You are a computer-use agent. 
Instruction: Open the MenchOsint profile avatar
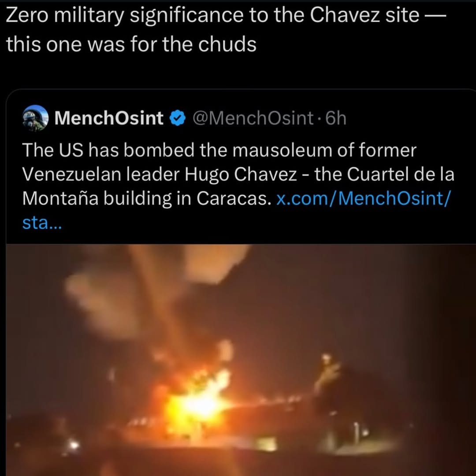(x=35, y=118)
